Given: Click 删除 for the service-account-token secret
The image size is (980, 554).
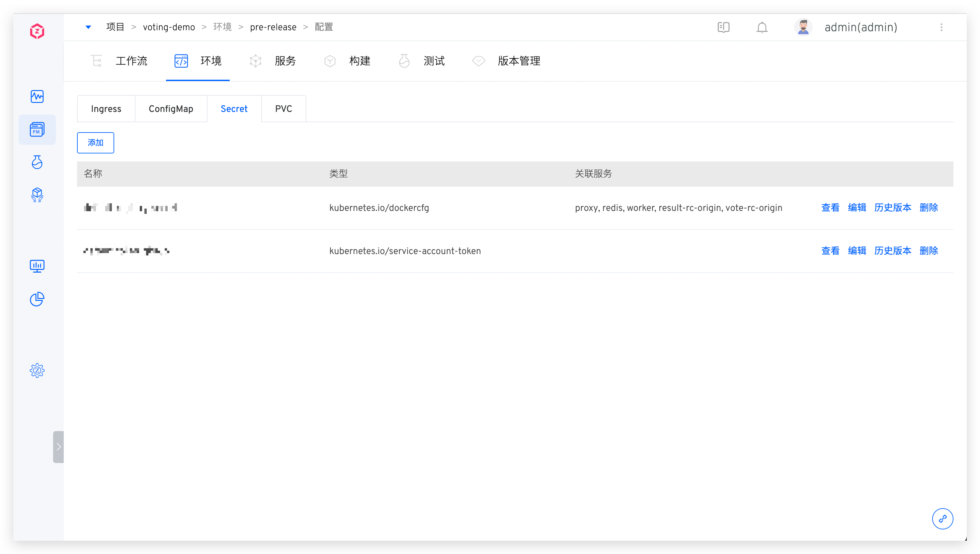Looking at the screenshot, I should 929,251.
